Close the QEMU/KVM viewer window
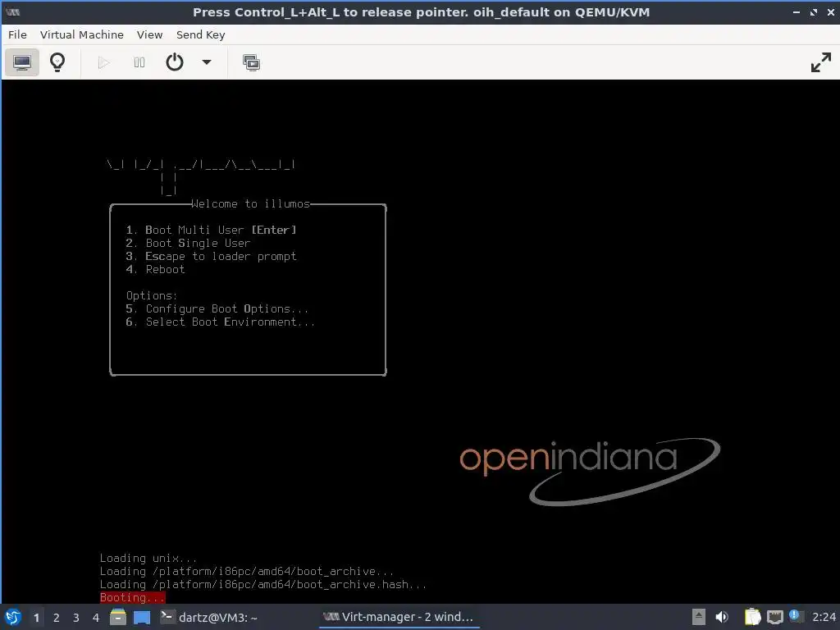This screenshot has width=840, height=630. pos(831,12)
